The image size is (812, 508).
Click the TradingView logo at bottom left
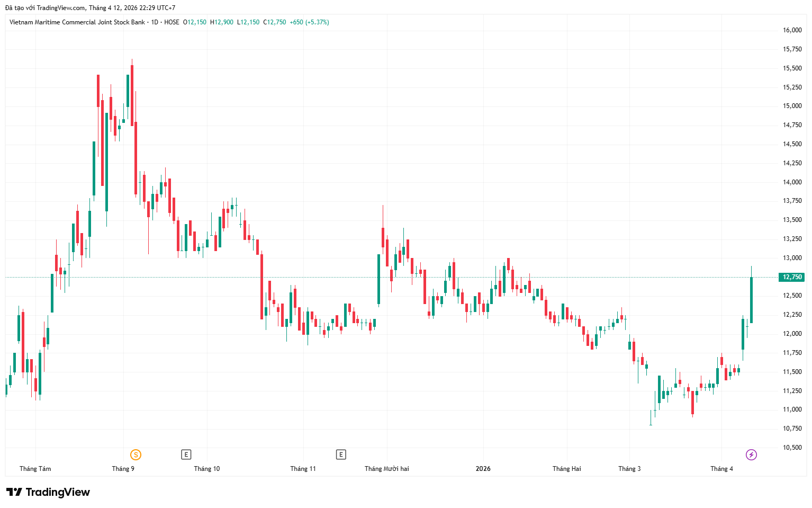pos(48,492)
